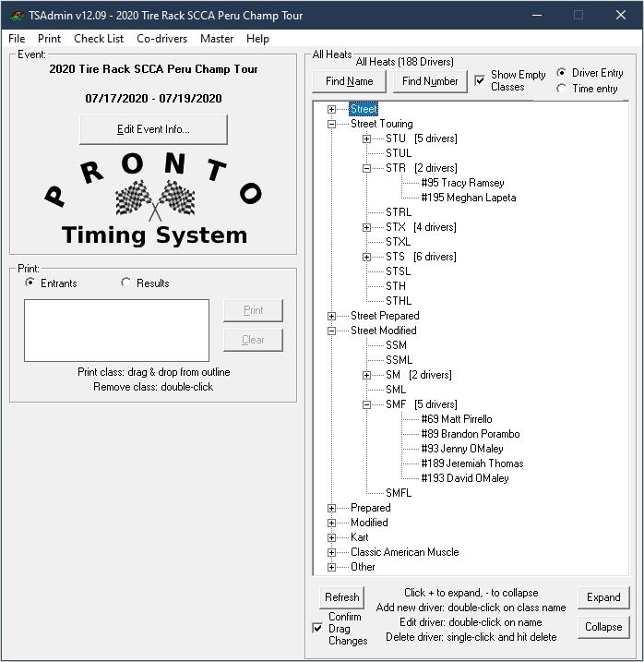Viewport: 644px width, 662px height.
Task: Open the File menu
Action: tap(17, 39)
